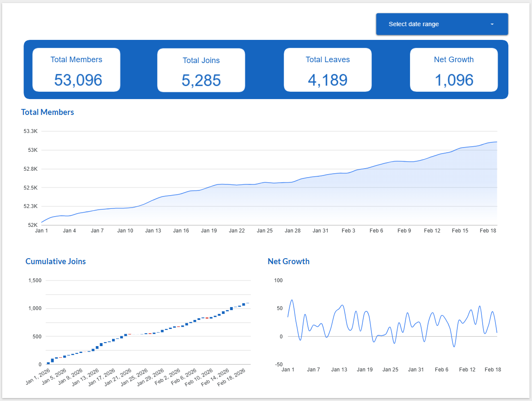Click the Net Growth chart title
Image resolution: width=532 pixels, height=401 pixels.
[x=289, y=261]
